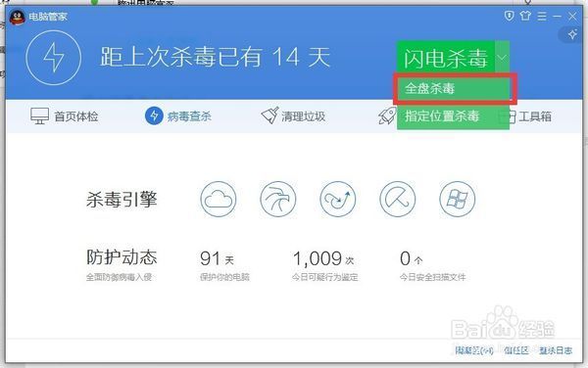
Task: Switch to the 首页体检 tab
Action: 64,116
